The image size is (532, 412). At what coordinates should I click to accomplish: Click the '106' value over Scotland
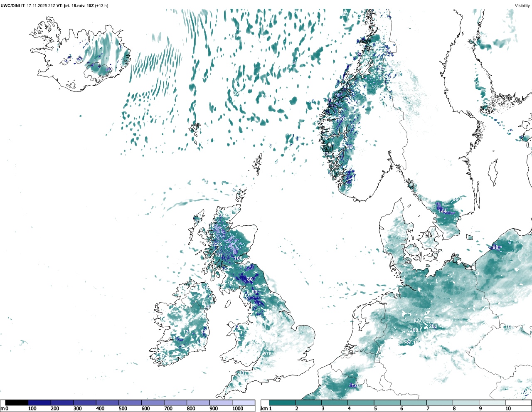click(238, 258)
